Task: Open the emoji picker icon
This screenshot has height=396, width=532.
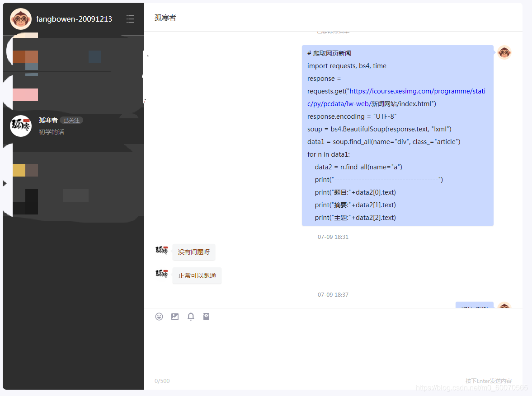Action: pyautogui.click(x=159, y=317)
